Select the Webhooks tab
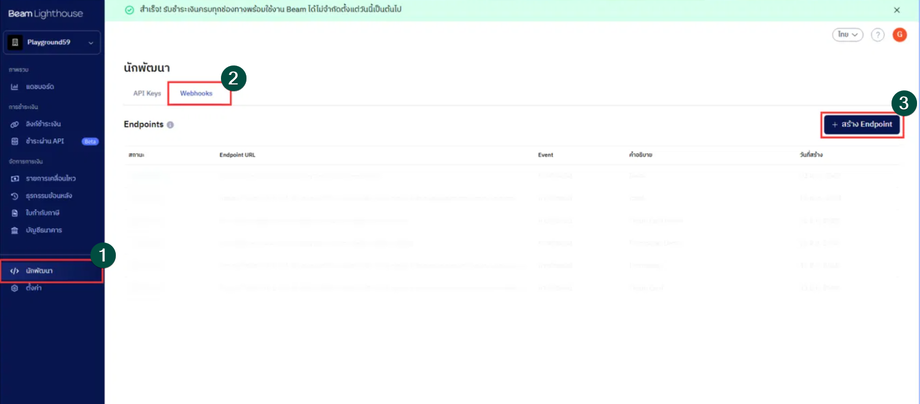 197,93
